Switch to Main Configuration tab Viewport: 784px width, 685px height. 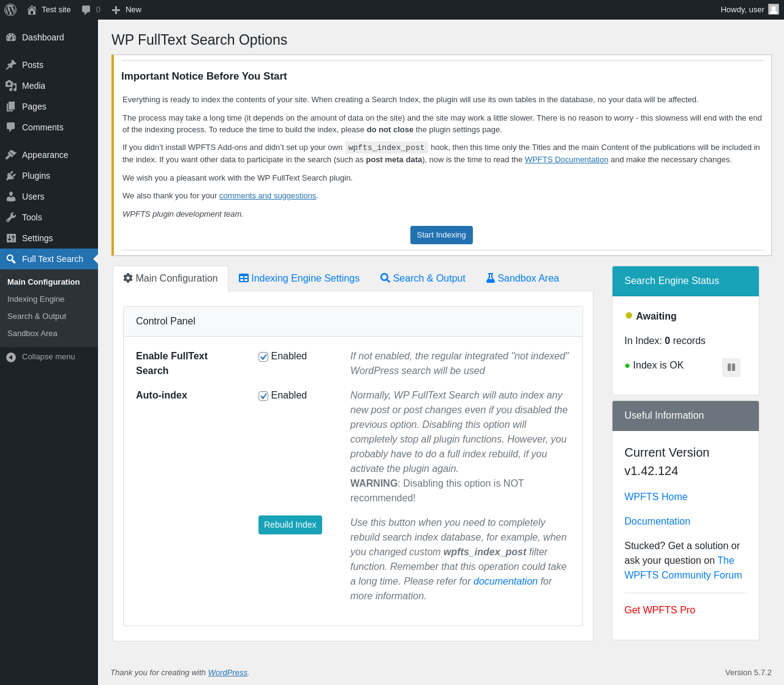click(x=171, y=279)
